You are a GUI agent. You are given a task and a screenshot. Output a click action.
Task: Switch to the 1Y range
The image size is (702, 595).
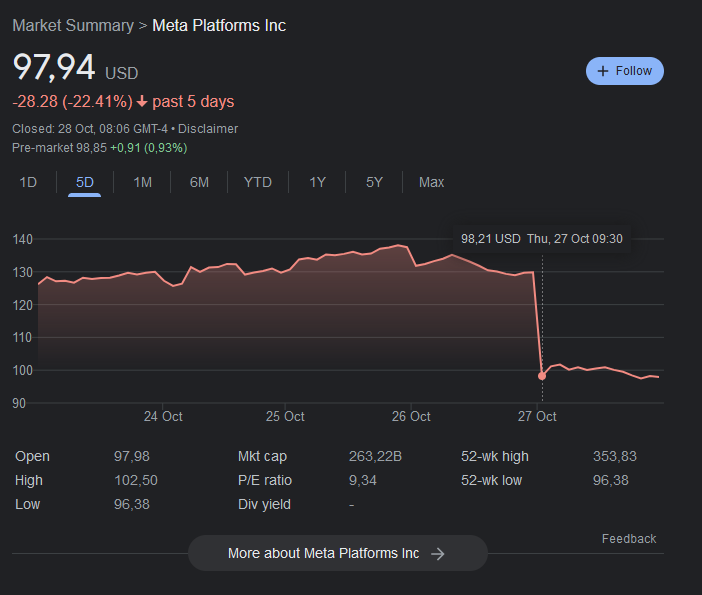pos(317,182)
